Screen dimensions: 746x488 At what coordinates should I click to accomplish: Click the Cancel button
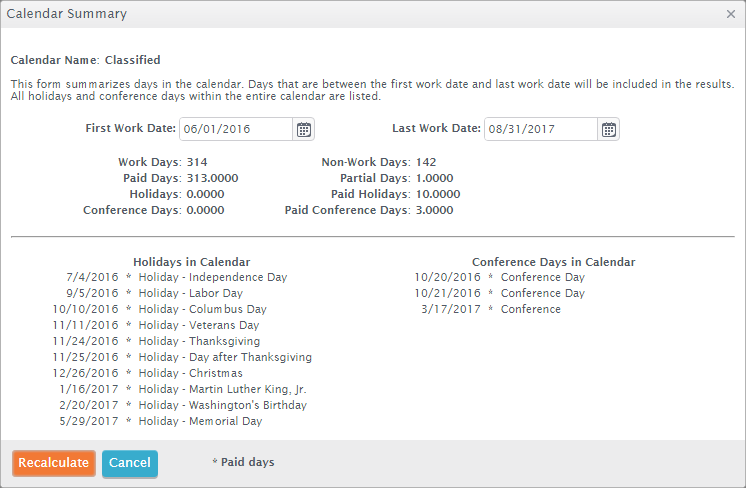[130, 463]
